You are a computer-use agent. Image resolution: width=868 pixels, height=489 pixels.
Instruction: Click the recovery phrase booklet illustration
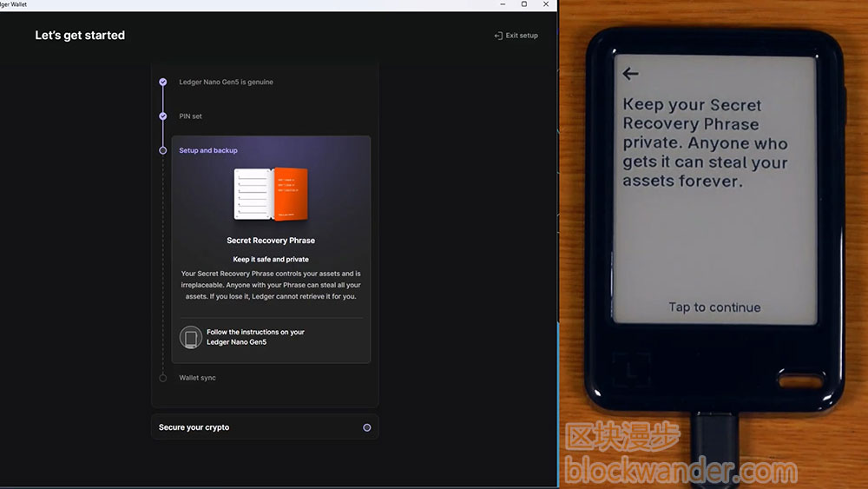tap(271, 194)
